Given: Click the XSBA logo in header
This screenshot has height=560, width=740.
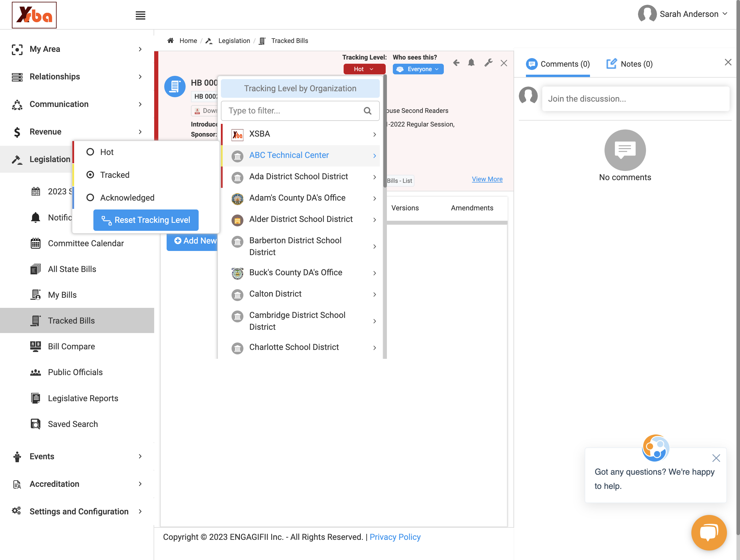Looking at the screenshot, I should click(34, 15).
